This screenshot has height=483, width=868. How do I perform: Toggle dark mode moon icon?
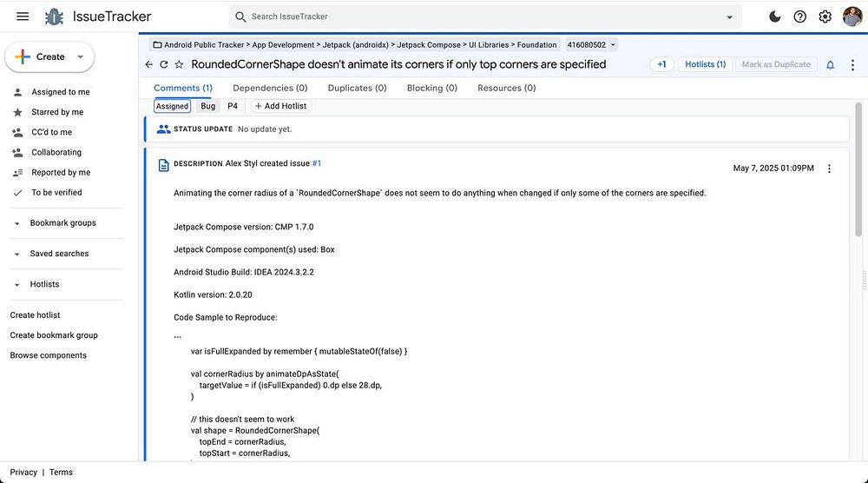click(x=775, y=17)
